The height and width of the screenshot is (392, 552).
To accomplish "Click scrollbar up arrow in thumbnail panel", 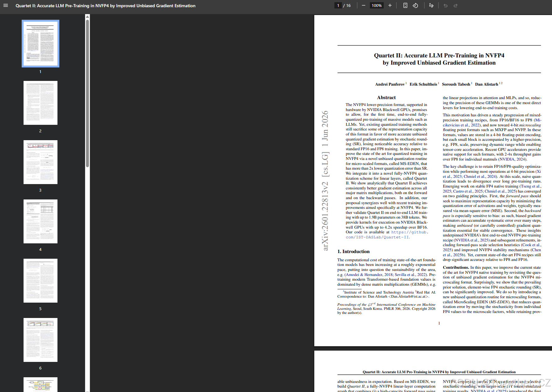I will tap(88, 16).
